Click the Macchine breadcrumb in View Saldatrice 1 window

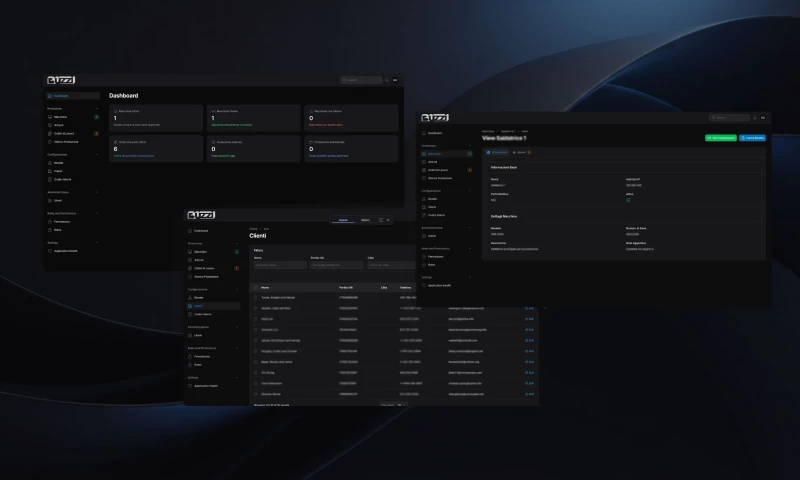tap(488, 131)
